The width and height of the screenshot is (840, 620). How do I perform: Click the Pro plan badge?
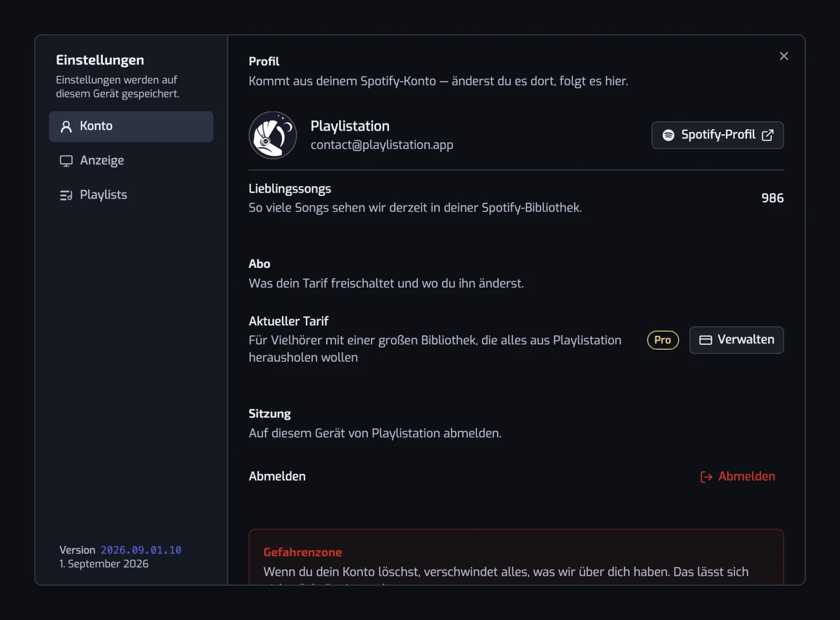coord(663,340)
